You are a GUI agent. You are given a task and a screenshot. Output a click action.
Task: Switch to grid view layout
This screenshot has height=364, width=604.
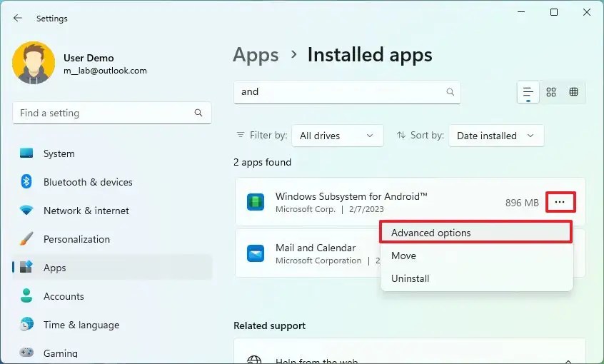click(551, 92)
